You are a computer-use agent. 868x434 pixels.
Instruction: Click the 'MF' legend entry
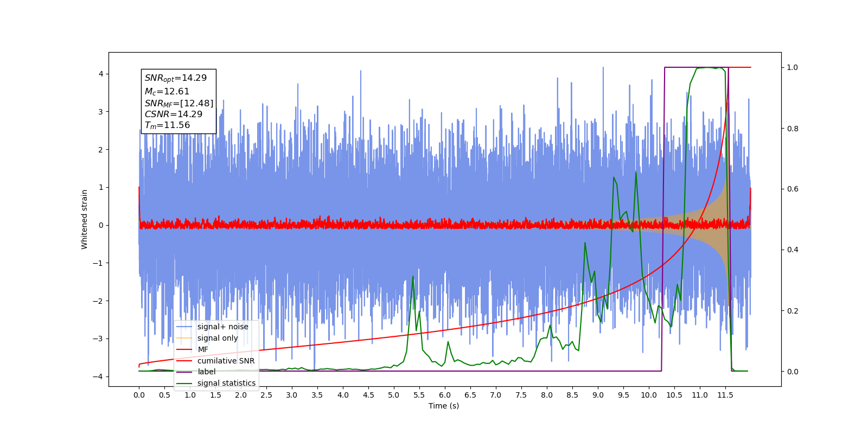[x=193, y=349]
